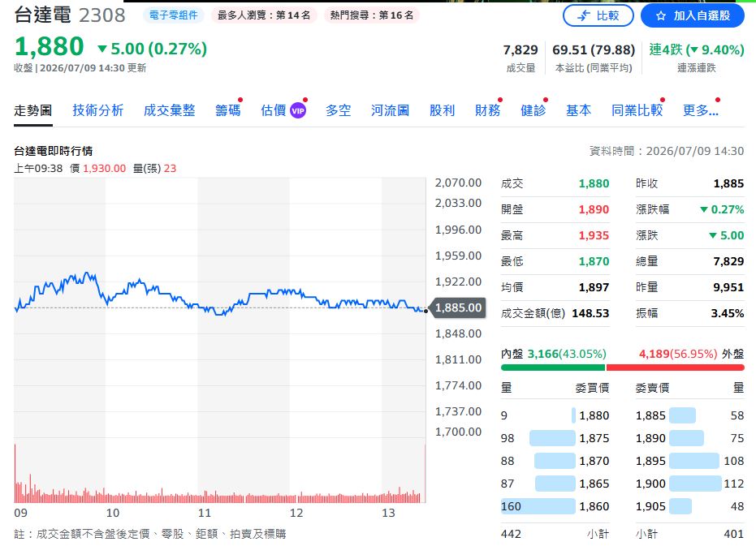Select the 股利 tab
The height and width of the screenshot is (546, 756).
tap(442, 110)
